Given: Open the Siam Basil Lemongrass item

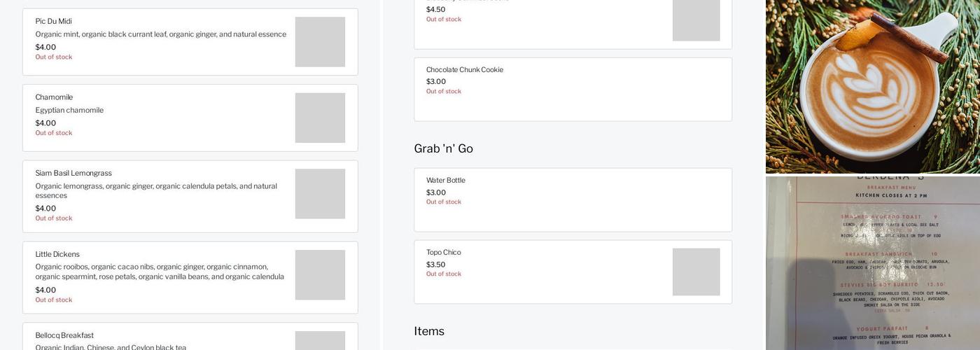Looking at the screenshot, I should [73, 173].
